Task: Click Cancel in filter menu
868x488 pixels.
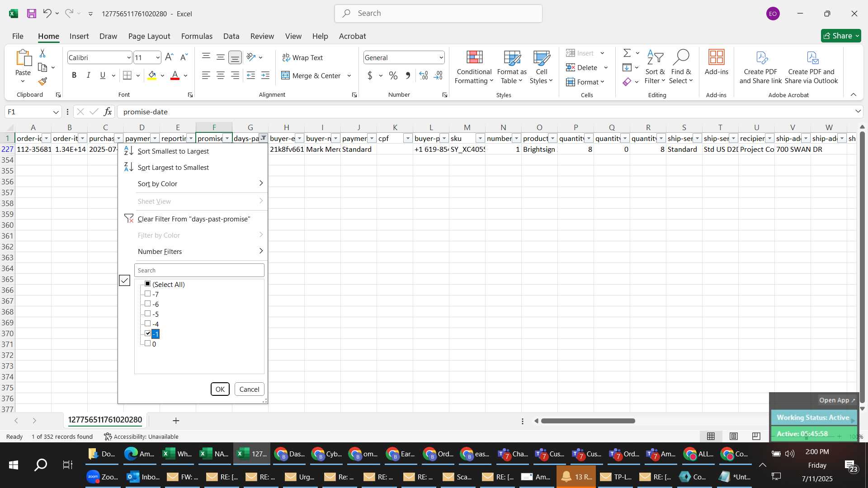Action: pos(249,389)
